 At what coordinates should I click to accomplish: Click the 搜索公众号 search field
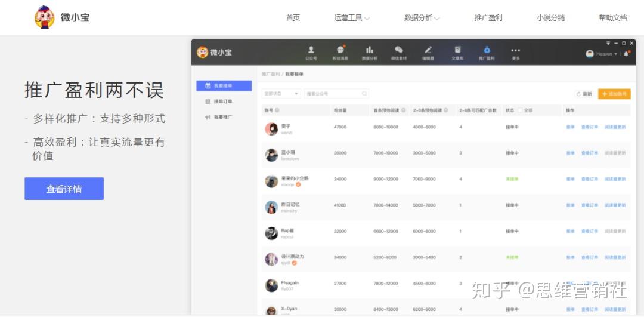coord(336,94)
